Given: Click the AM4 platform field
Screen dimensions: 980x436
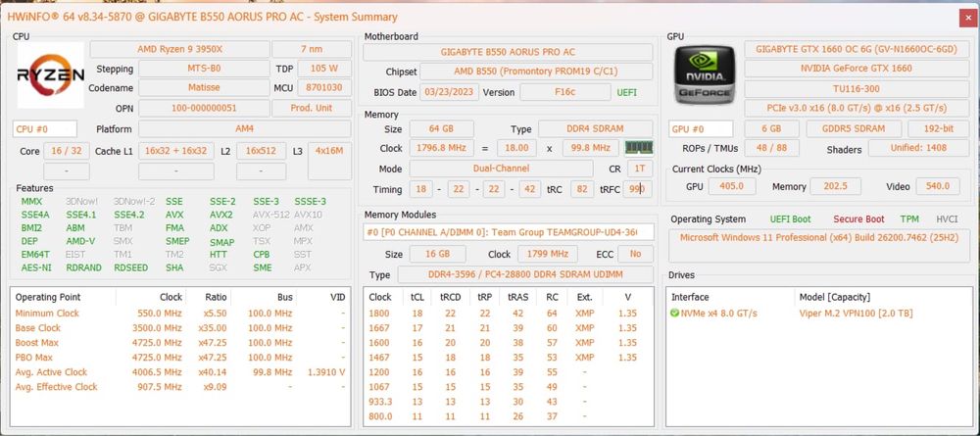Looking at the screenshot, I should 244,129.
